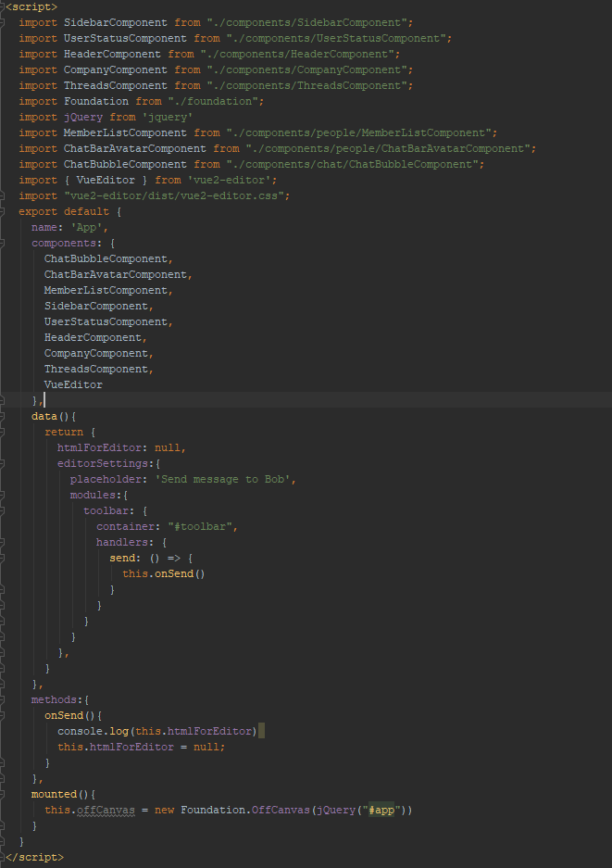
Task: Fold the 'modules:{' object in gutter
Action: pos(2,495)
